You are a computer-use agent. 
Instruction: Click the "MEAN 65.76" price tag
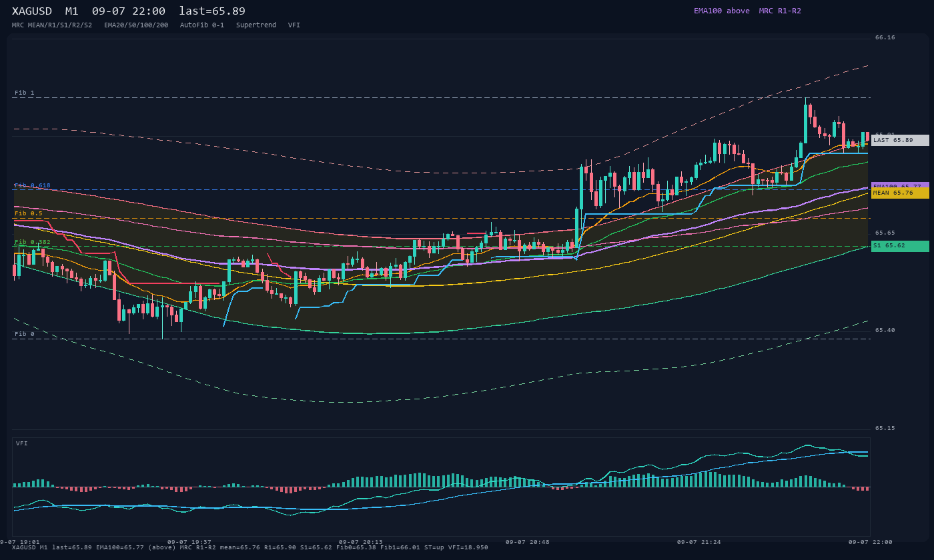[x=900, y=193]
